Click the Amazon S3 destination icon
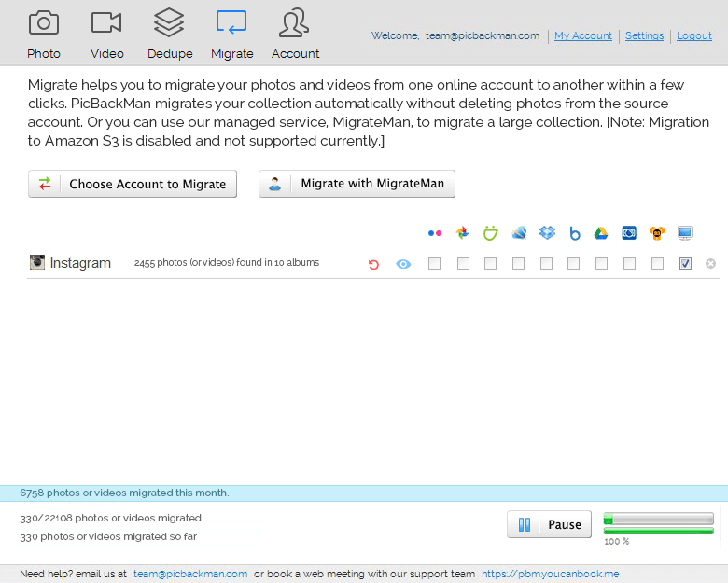Image resolution: width=728 pixels, height=583 pixels. pyautogui.click(x=657, y=232)
